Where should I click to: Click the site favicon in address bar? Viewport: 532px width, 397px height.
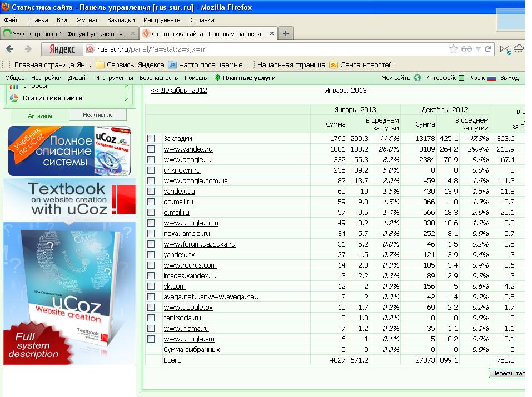(x=90, y=49)
